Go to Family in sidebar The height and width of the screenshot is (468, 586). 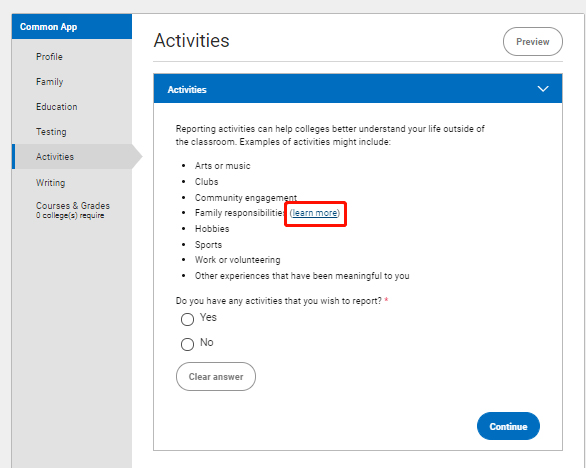point(49,82)
